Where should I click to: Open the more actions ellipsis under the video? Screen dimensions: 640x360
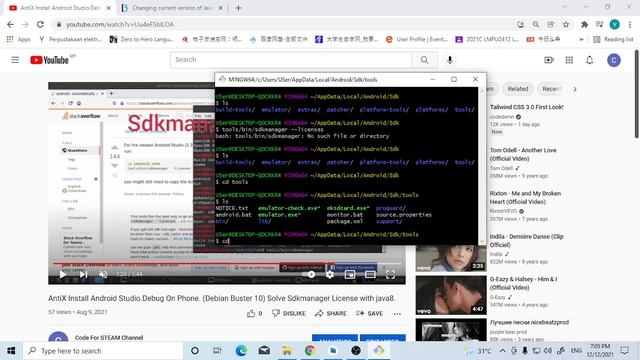tap(397, 313)
